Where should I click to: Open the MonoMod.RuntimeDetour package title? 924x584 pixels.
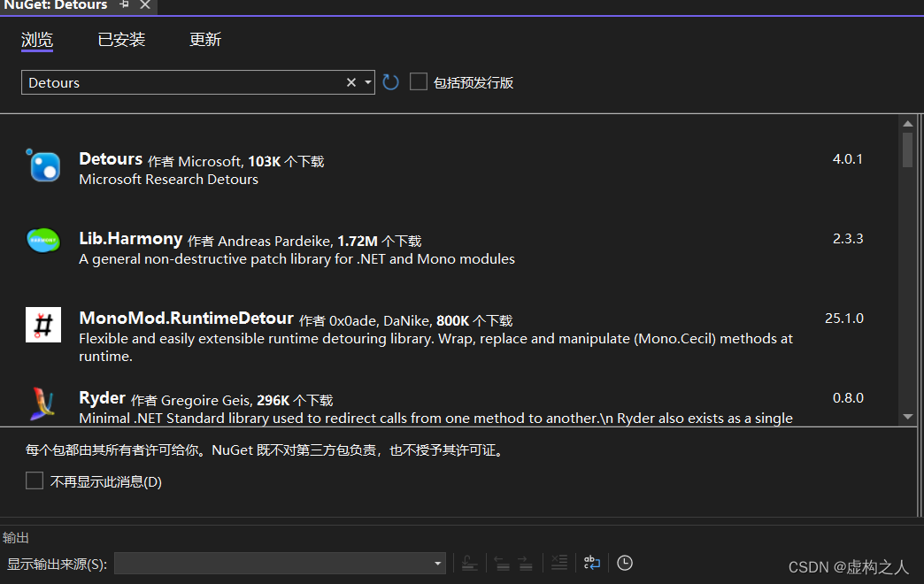pos(186,319)
